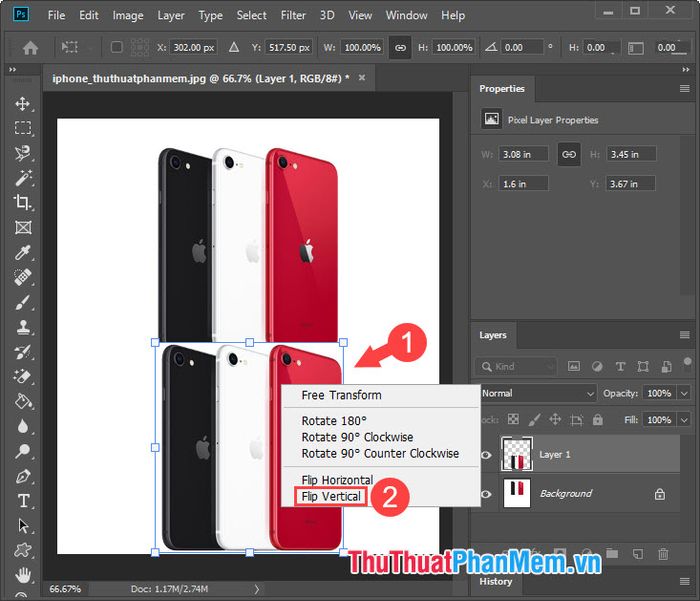
Task: Toggle reference point checkbox in options bar
Action: tap(117, 47)
